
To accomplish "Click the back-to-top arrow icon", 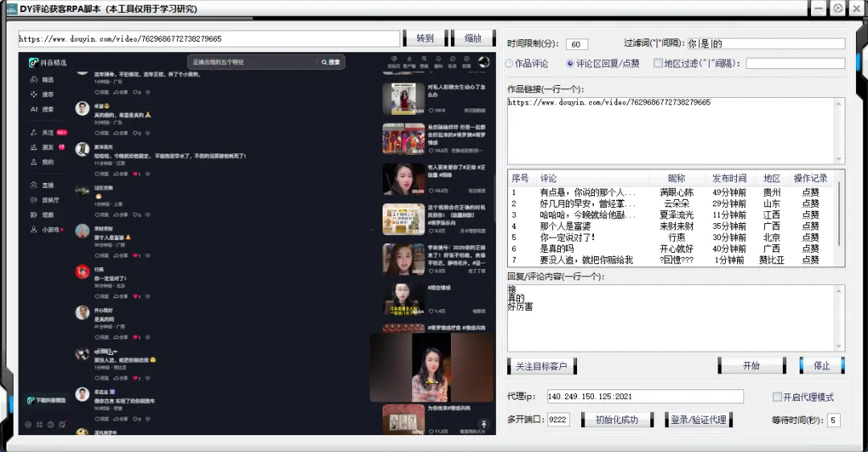I will click(x=484, y=425).
